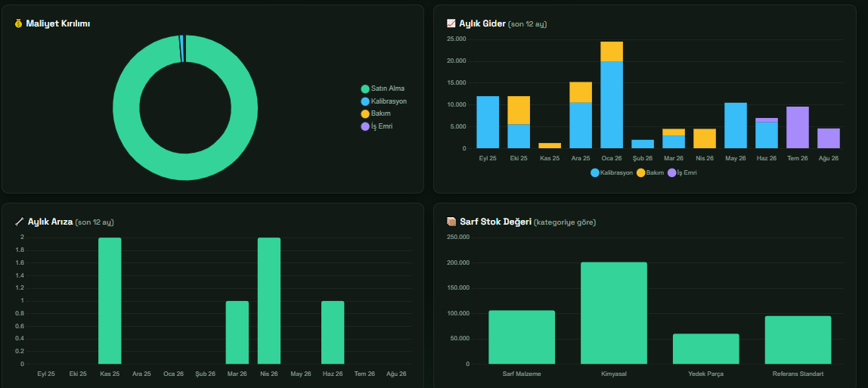This screenshot has height=388, width=868.
Task: Click the '25.000' axis label in Aylık Gider
Action: point(456,39)
